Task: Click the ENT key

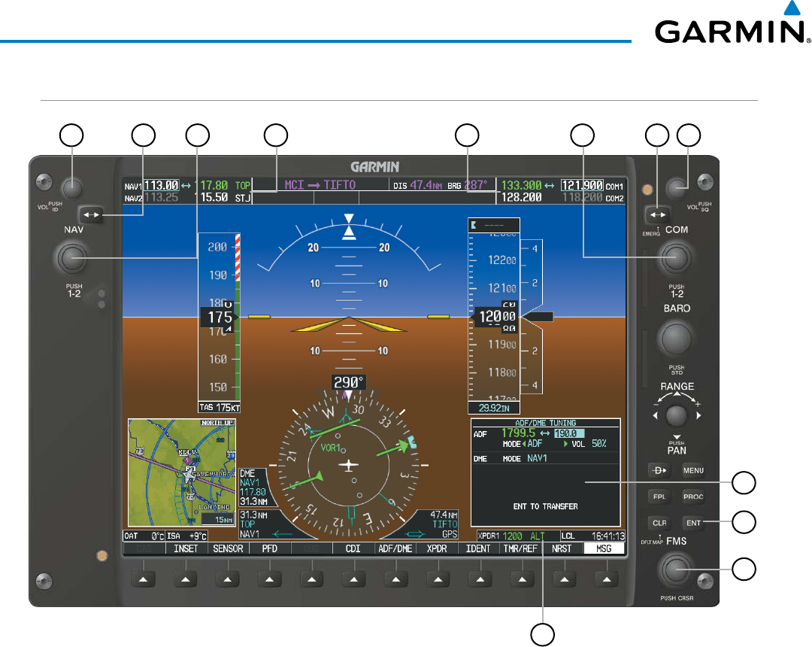Action: pyautogui.click(x=693, y=523)
